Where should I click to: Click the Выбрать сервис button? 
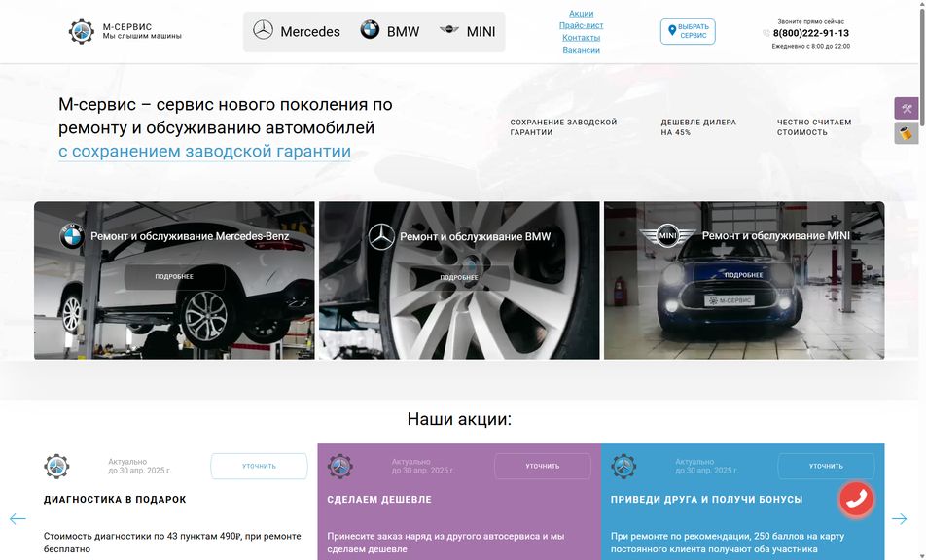[x=688, y=31]
